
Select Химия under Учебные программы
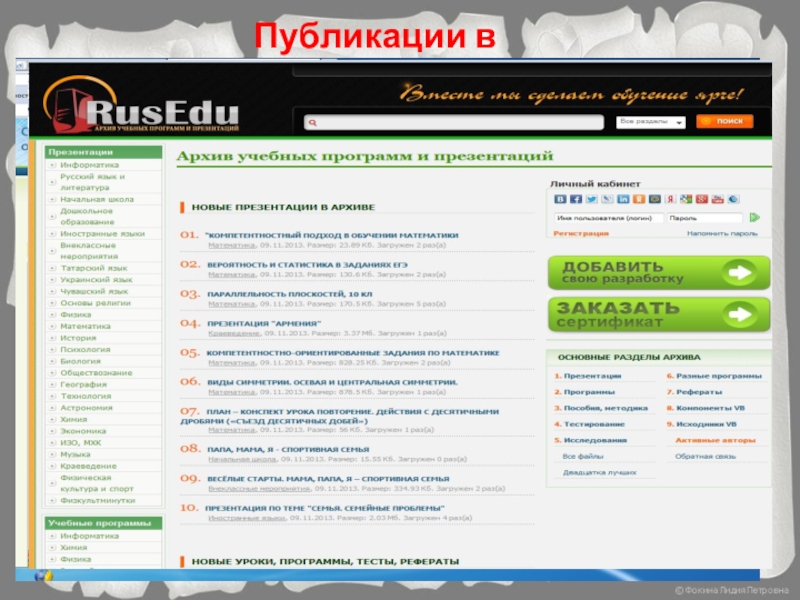(73, 547)
